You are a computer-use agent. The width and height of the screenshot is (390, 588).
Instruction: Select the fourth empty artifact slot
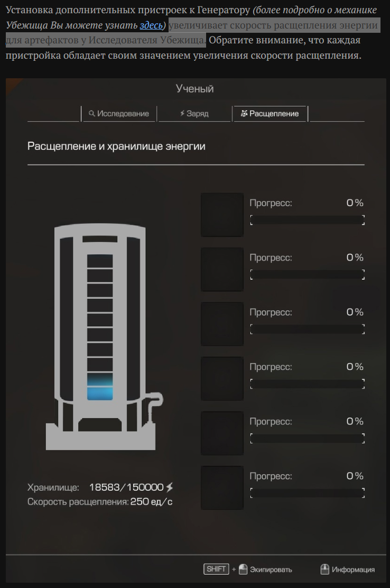tap(222, 379)
